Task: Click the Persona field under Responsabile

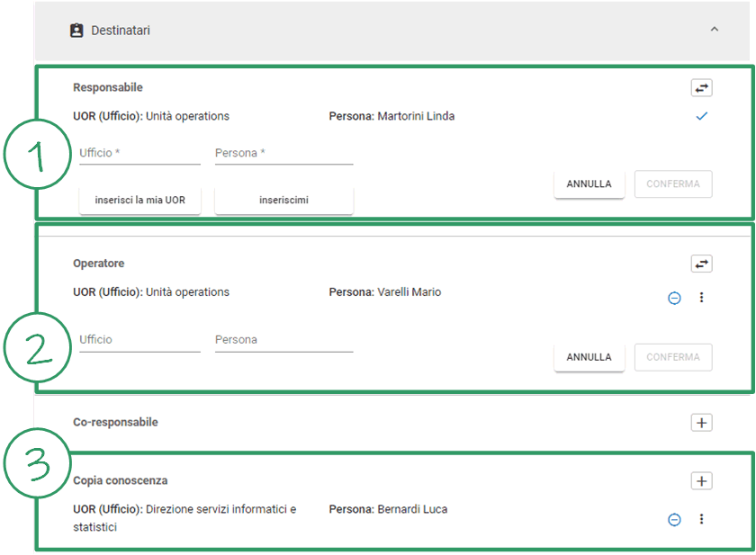Action: [x=283, y=154]
